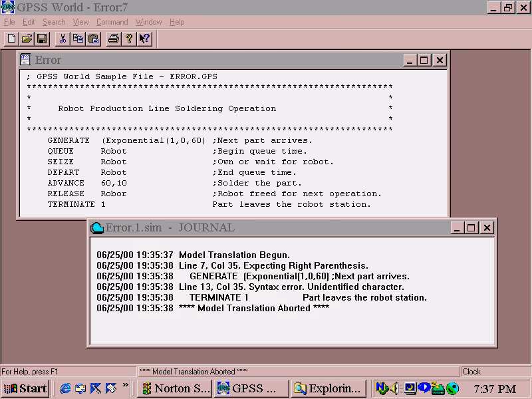The height and width of the screenshot is (399, 532).
Task: Switch to the Norton taskbar window
Action: pos(174,388)
